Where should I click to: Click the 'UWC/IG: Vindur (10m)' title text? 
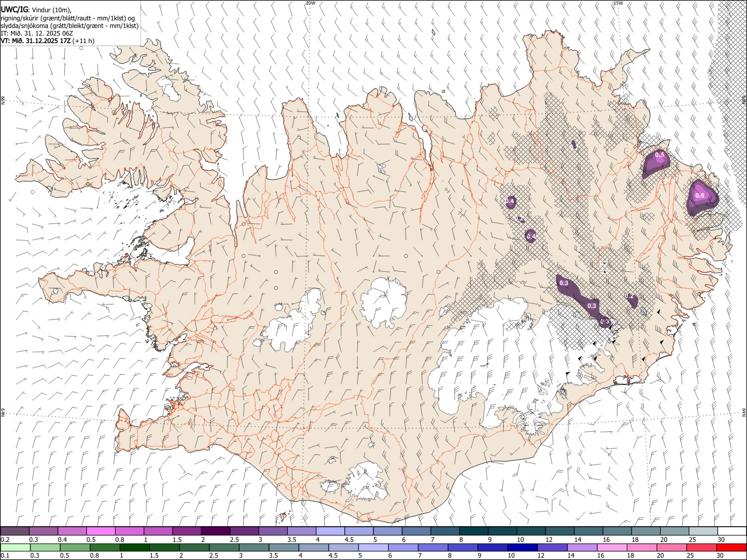(36, 10)
